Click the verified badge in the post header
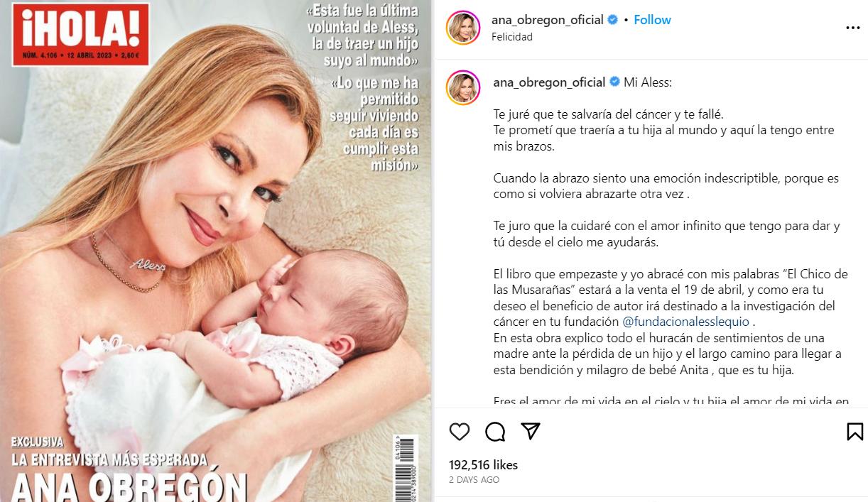 click(x=612, y=20)
